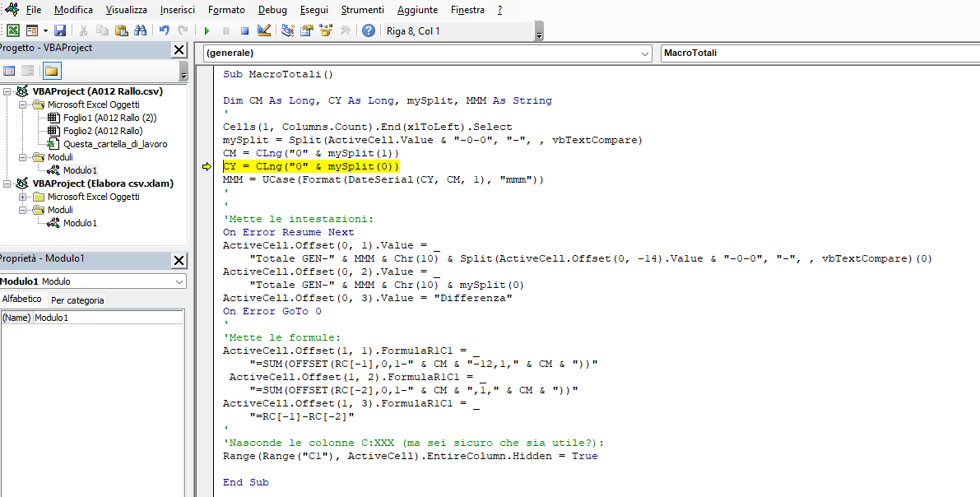The image size is (980, 497).
Task: Click the highlighted line CY = CLng
Action: point(311,166)
